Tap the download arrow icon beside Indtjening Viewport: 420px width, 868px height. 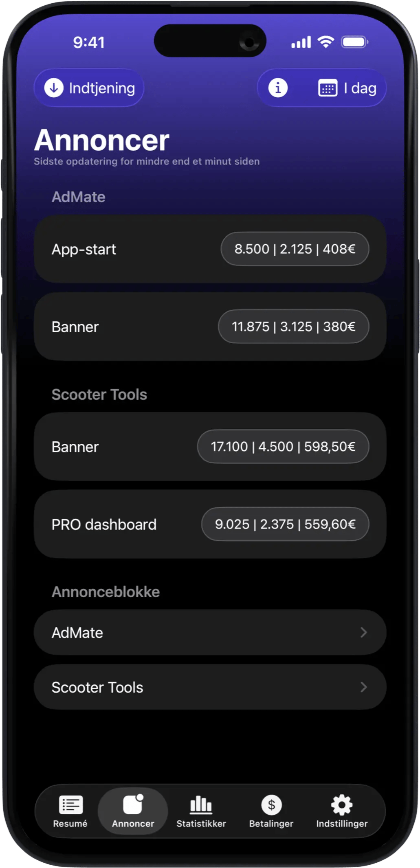pyautogui.click(x=54, y=88)
